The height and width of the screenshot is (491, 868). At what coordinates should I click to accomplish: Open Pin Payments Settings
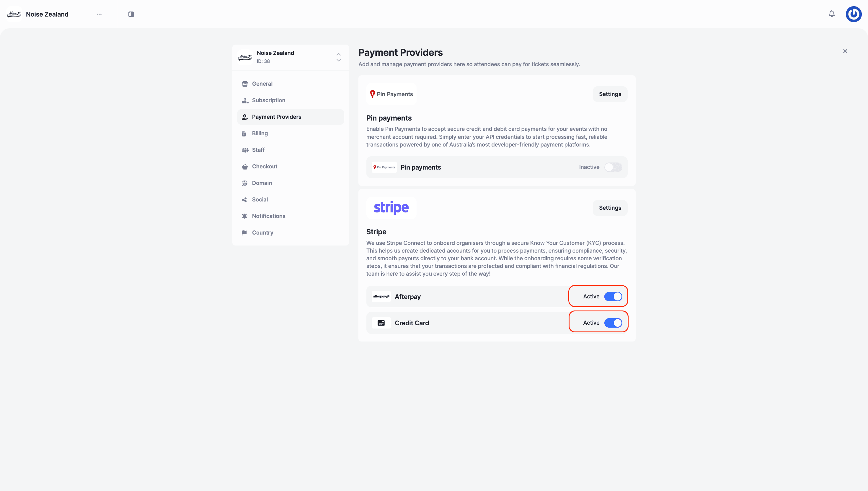click(610, 94)
